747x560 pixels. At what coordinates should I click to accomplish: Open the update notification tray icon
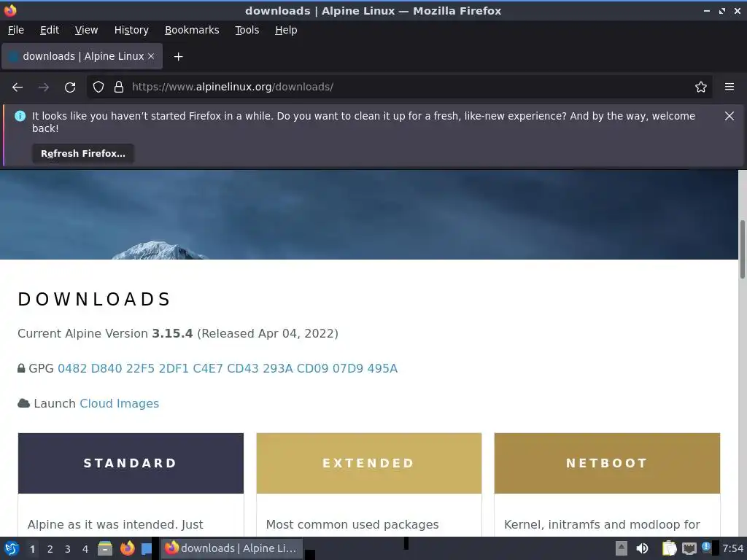(706, 547)
